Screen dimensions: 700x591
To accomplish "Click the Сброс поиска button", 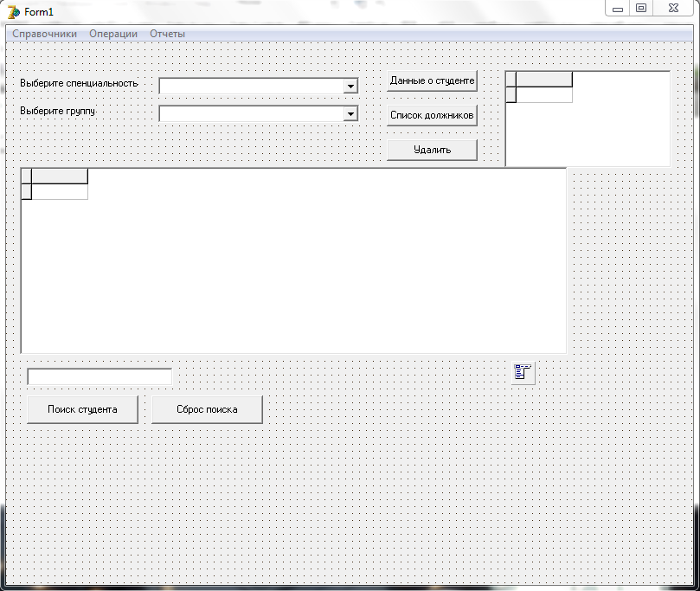I will coord(207,409).
